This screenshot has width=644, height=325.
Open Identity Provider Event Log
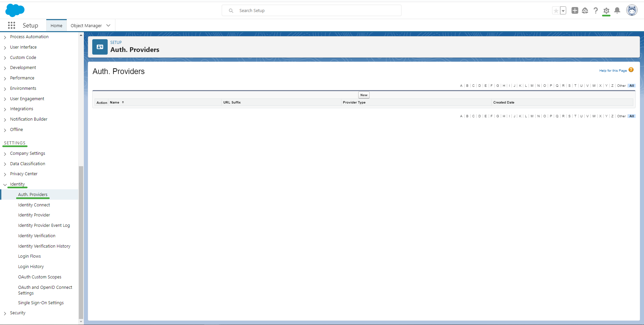(x=44, y=225)
